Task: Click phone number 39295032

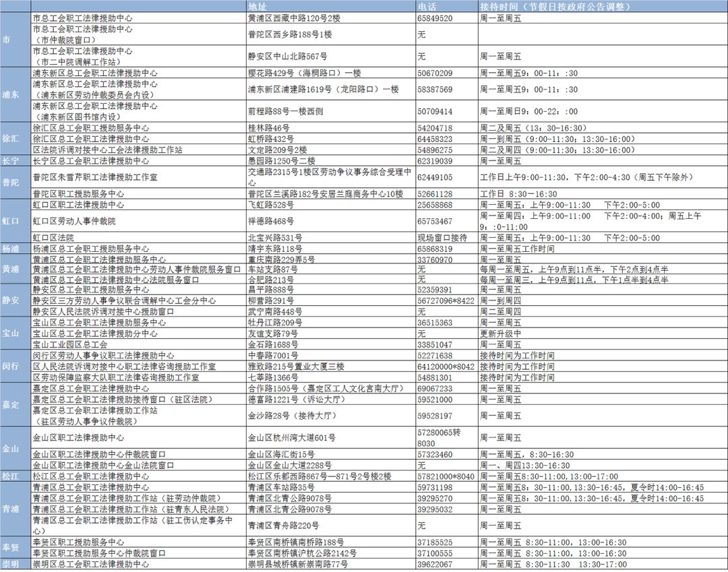Action: tap(435, 509)
